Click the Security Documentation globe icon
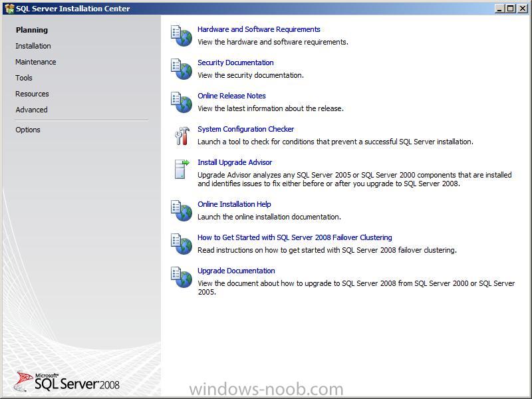The width and height of the screenshot is (532, 399). pos(182,69)
